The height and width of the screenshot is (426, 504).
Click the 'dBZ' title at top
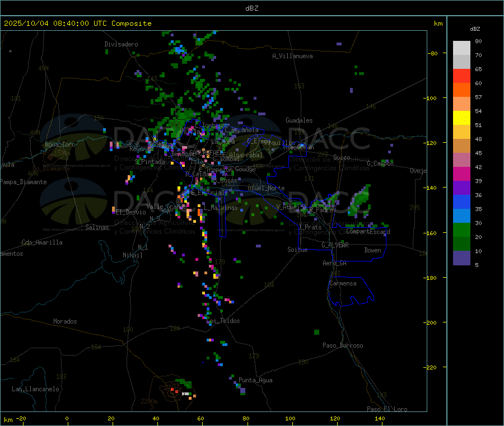[x=251, y=8]
